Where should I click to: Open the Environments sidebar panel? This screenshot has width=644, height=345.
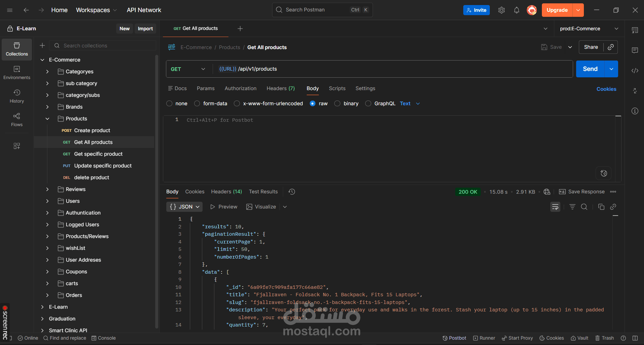[17, 73]
